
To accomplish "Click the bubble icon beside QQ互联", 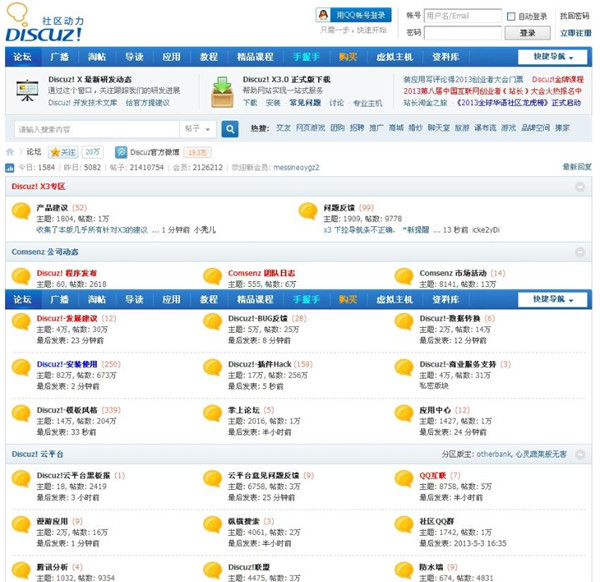I will (x=404, y=479).
